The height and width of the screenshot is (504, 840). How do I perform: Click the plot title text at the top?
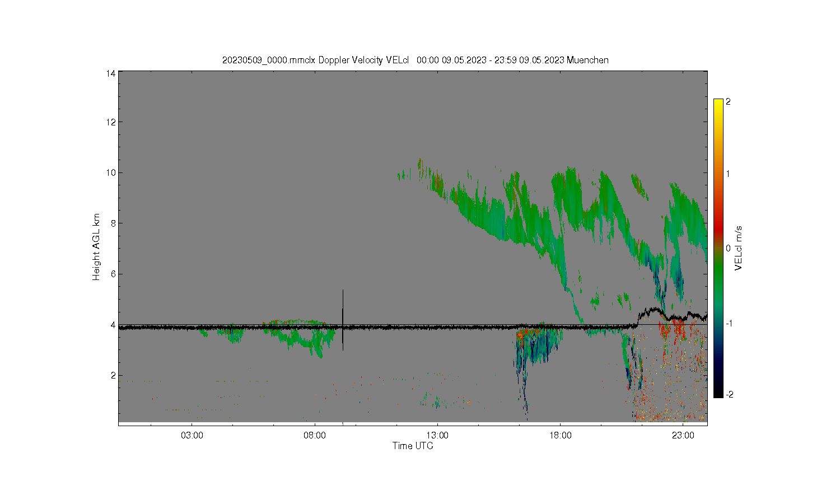tap(416, 60)
